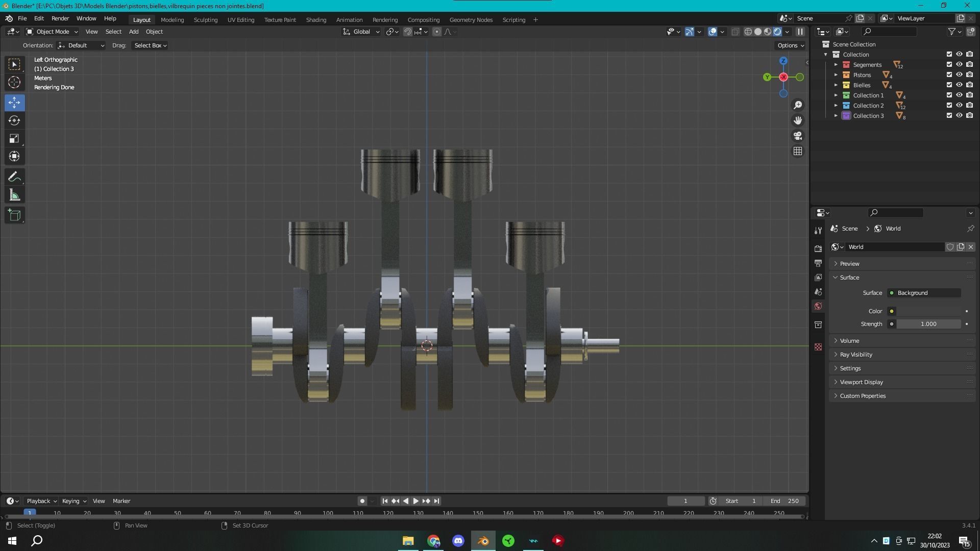Activate the Move tool

click(14, 103)
